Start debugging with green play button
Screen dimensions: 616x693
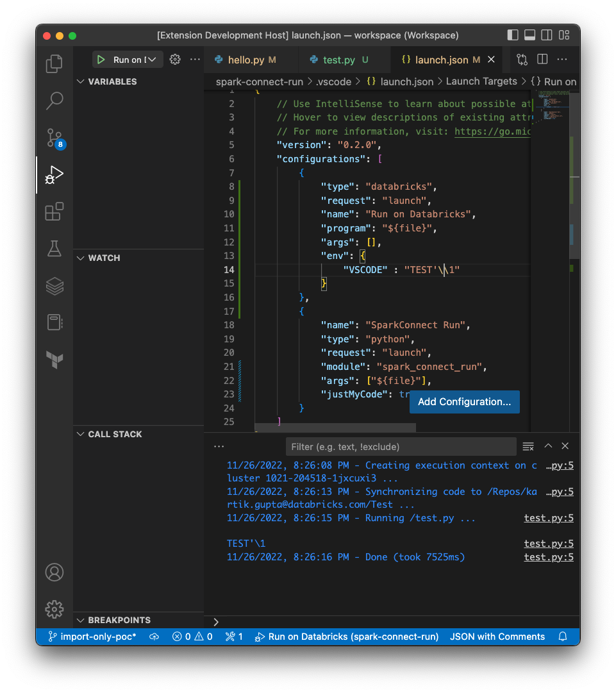pyautogui.click(x=101, y=60)
